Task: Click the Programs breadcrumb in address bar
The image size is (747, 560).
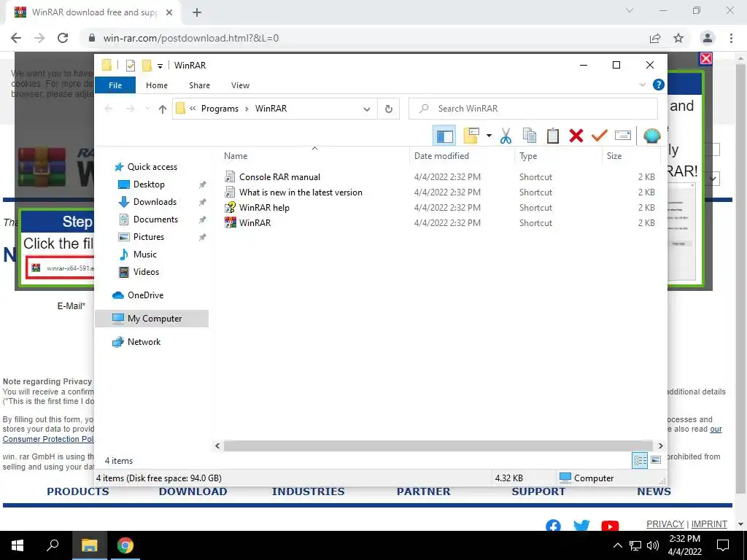Action: [x=220, y=109]
